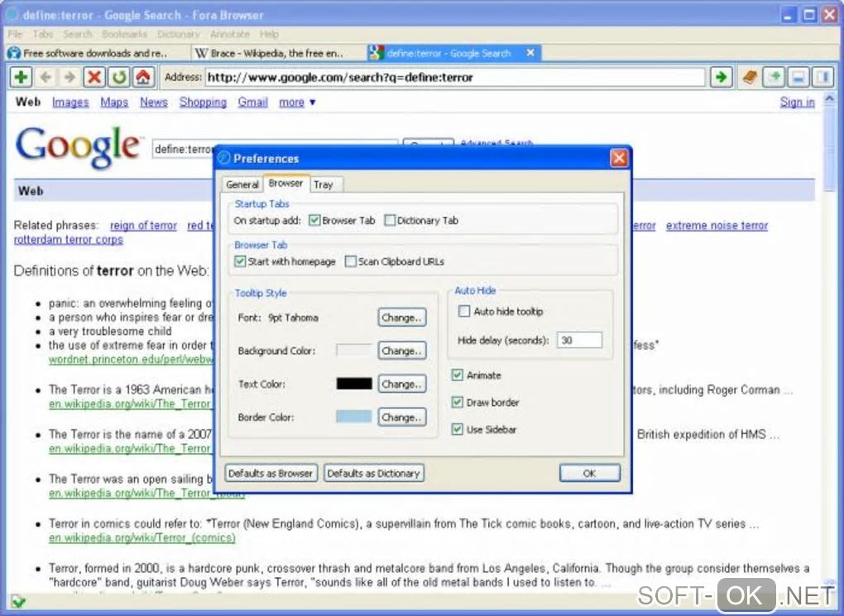
Task: Click the green refresh page icon
Action: tap(118, 78)
